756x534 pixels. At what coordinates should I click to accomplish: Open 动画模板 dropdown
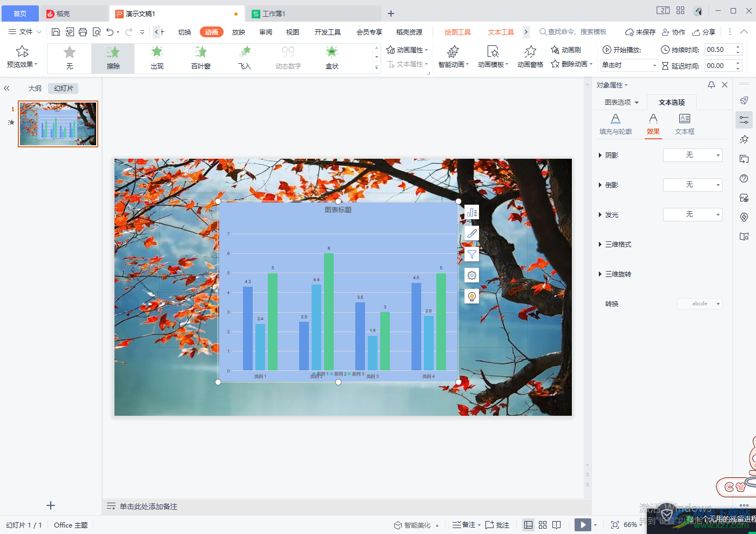tap(493, 57)
